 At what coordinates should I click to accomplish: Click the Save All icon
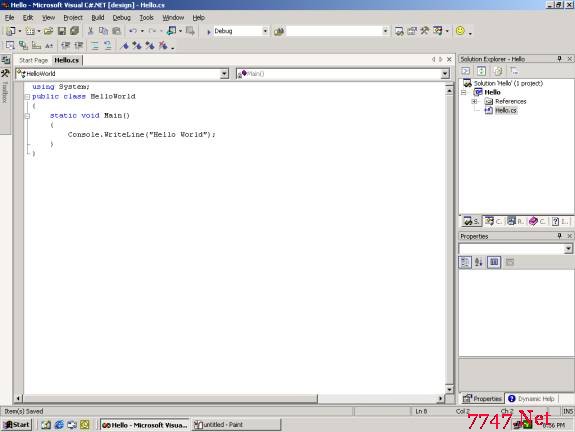(x=74, y=31)
